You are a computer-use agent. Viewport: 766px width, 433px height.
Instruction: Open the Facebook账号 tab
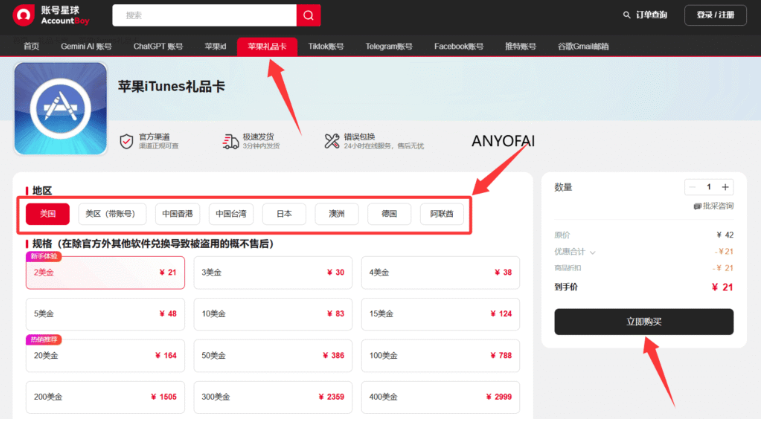[x=459, y=46]
